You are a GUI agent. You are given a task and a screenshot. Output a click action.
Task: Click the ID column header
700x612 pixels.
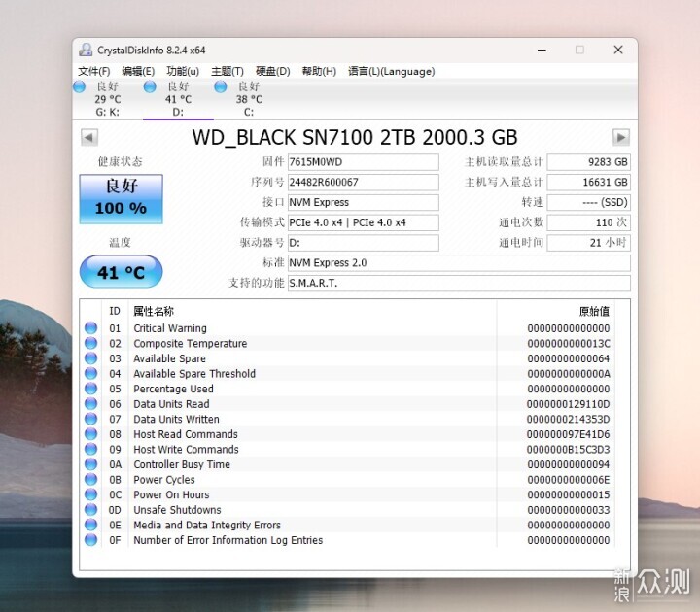[x=115, y=311]
